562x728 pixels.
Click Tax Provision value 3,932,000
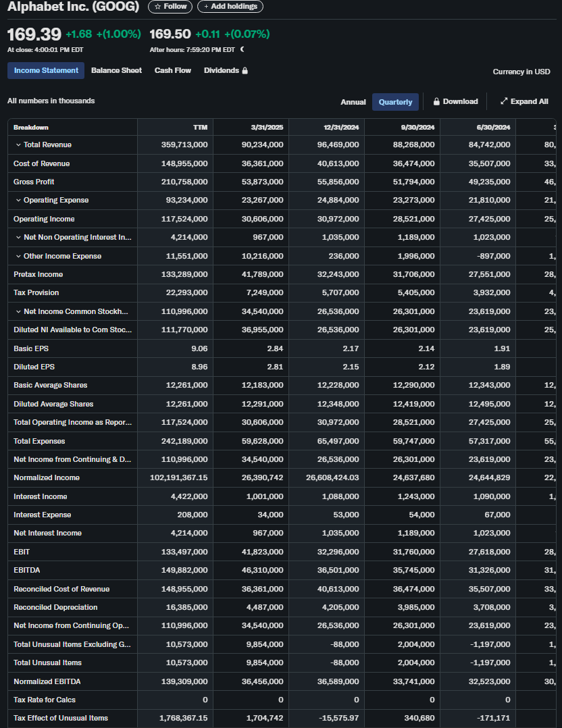491,292
